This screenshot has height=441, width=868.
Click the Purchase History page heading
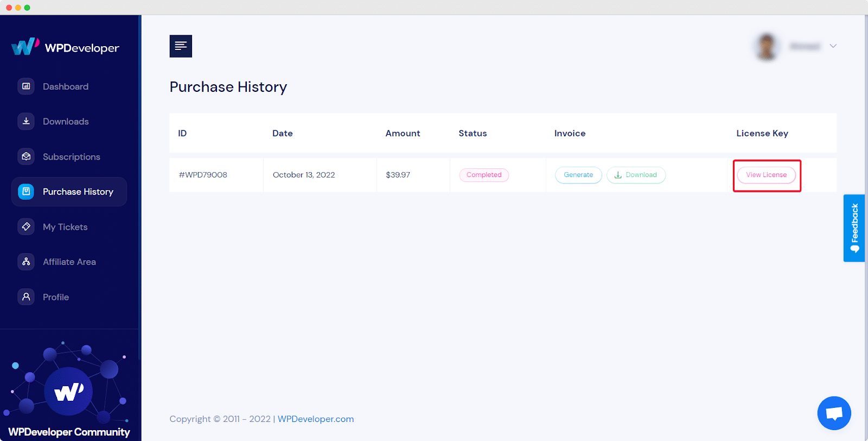pyautogui.click(x=228, y=87)
